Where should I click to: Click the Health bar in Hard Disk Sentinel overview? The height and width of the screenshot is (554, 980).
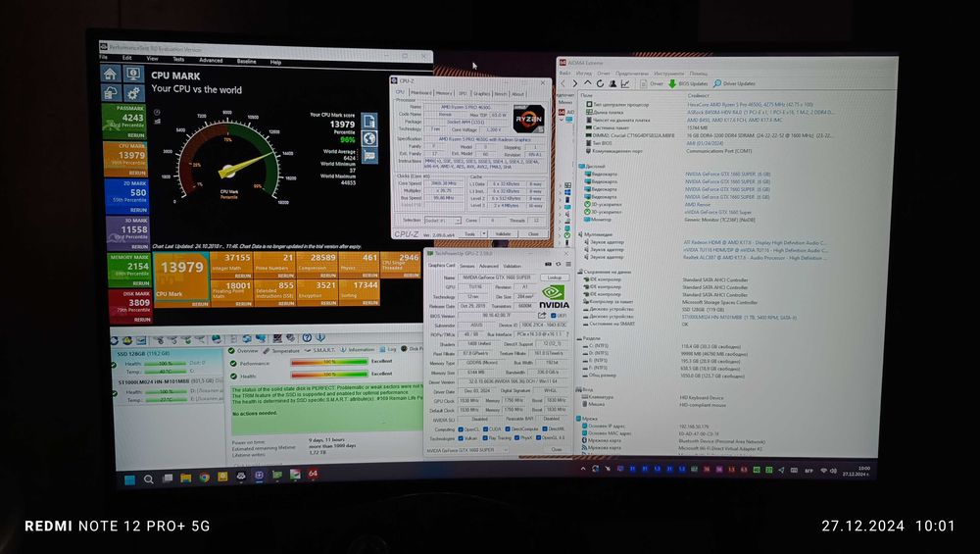click(x=328, y=374)
